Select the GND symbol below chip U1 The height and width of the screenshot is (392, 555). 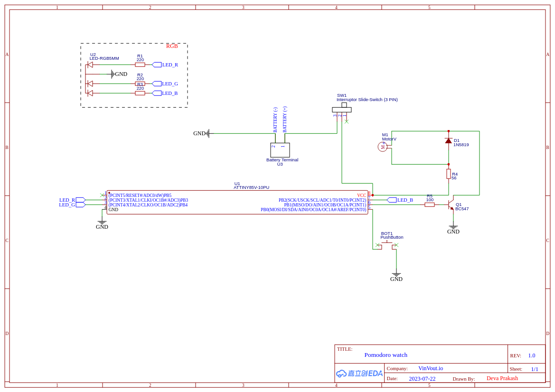[102, 223]
